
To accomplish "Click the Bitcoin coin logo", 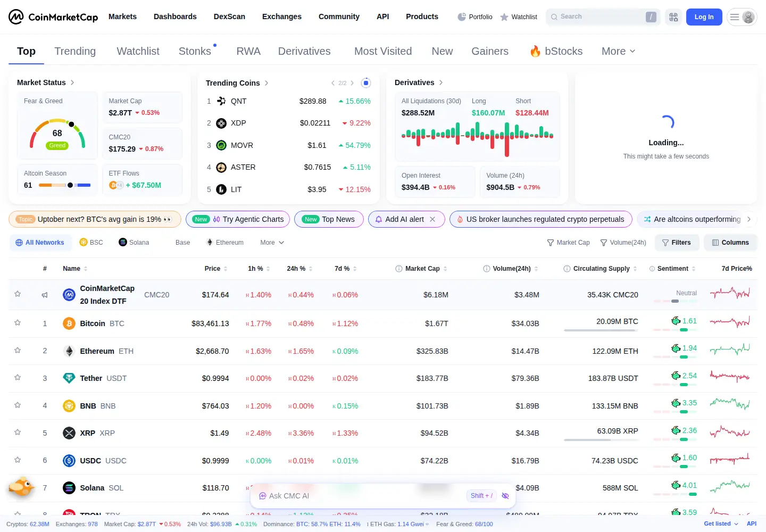I will click(69, 323).
